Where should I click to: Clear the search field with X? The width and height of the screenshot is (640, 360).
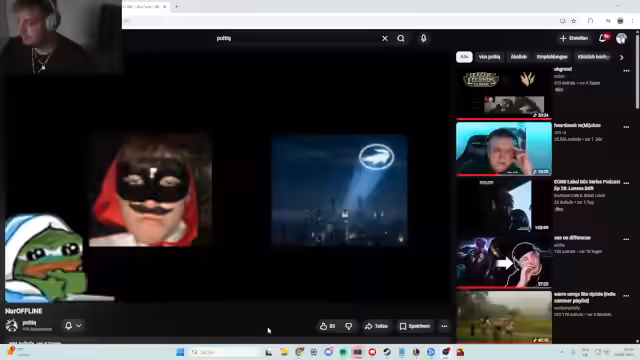384,38
